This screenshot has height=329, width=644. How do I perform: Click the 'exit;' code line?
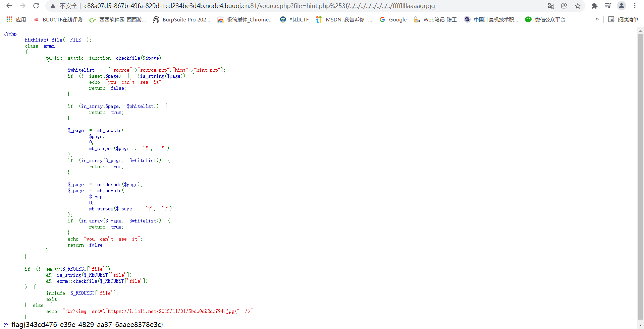click(x=53, y=299)
